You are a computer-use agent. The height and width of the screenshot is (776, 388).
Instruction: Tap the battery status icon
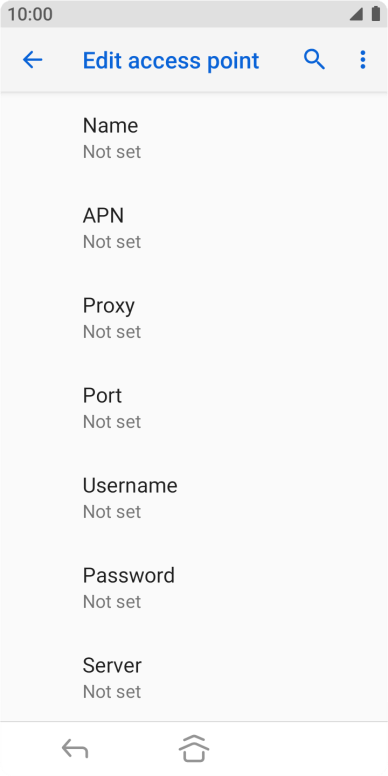click(376, 14)
